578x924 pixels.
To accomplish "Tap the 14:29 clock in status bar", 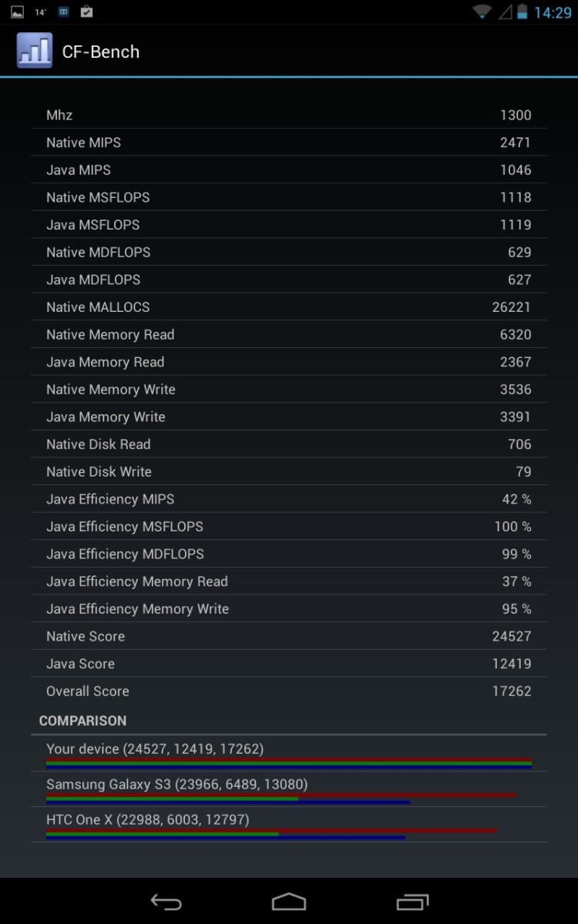I will (x=553, y=12).
